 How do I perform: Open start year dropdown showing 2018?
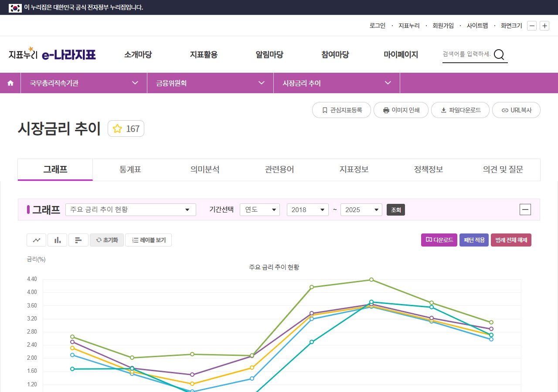(x=308, y=210)
